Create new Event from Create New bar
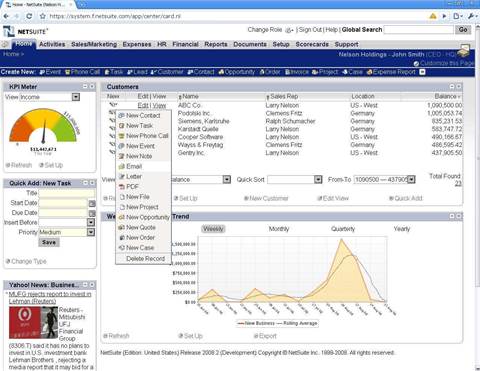Viewport: 480px width, 371px height. (x=50, y=72)
